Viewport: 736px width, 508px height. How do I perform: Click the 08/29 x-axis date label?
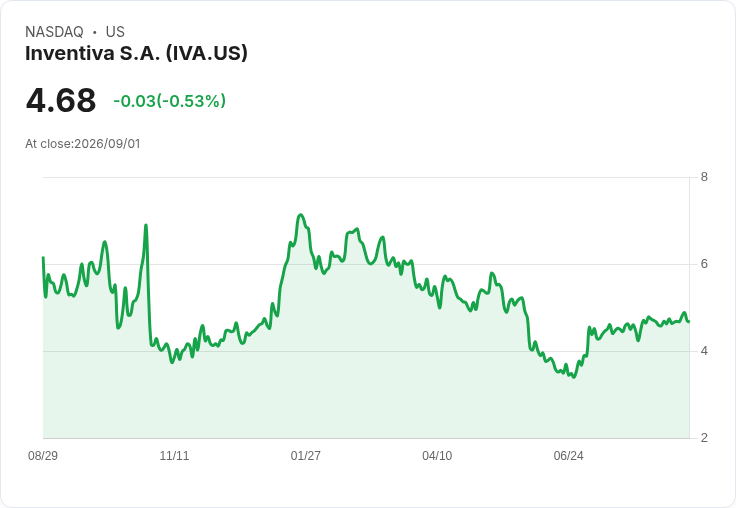point(43,455)
